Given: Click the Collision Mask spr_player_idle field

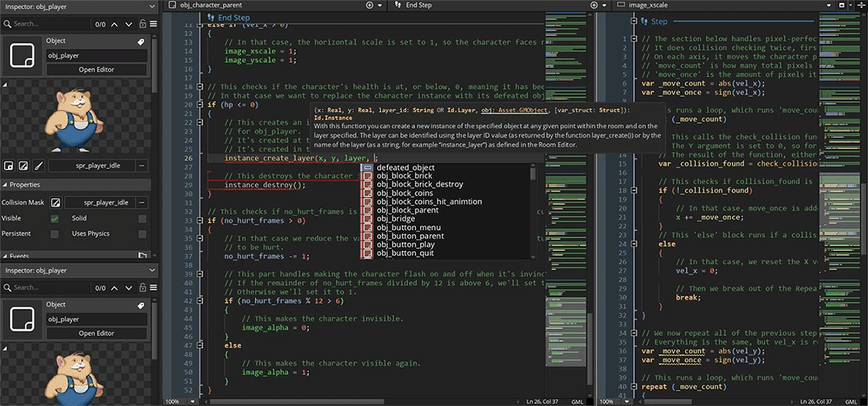Looking at the screenshot, I should [x=99, y=203].
